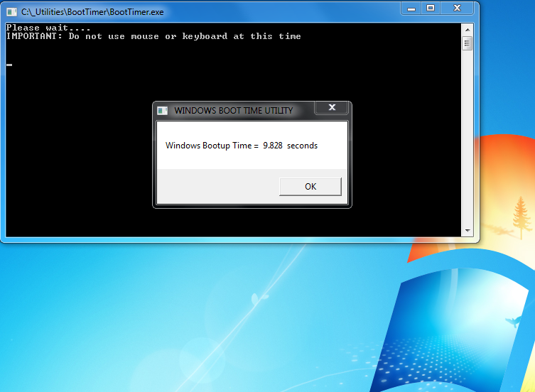Click the "WINDOWS BOOT TIME UTILITY" dialog title
Screen dimensions: 535x392
(233, 111)
